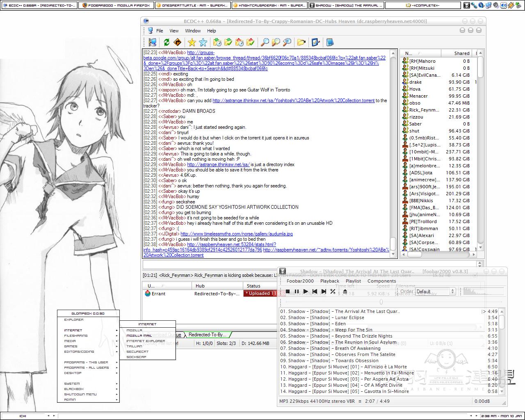
Task: Click the chat message input field
Action: [x=310, y=264]
